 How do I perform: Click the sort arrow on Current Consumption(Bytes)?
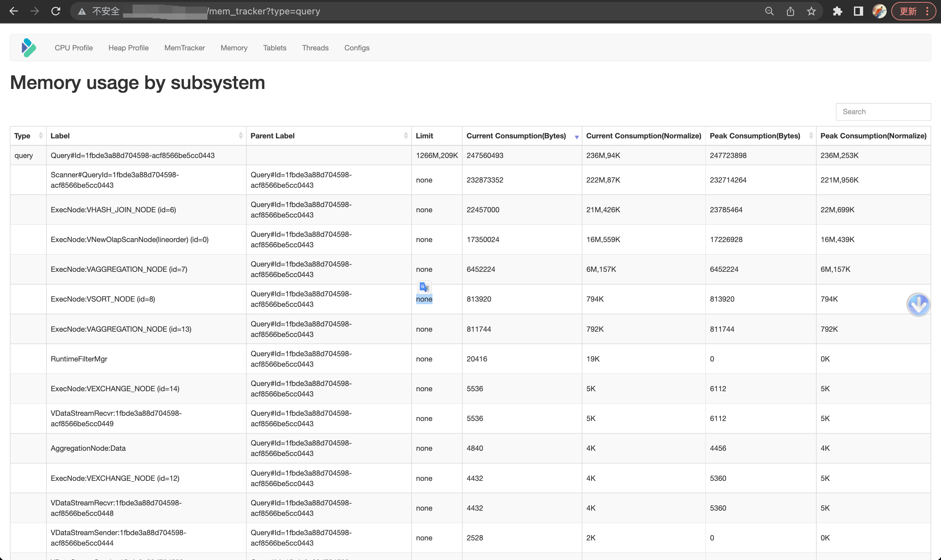577,137
